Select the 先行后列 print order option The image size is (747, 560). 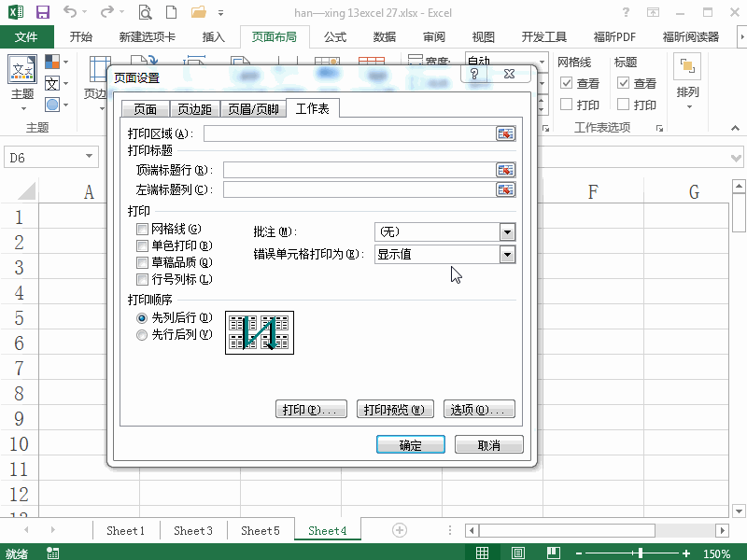(142, 334)
